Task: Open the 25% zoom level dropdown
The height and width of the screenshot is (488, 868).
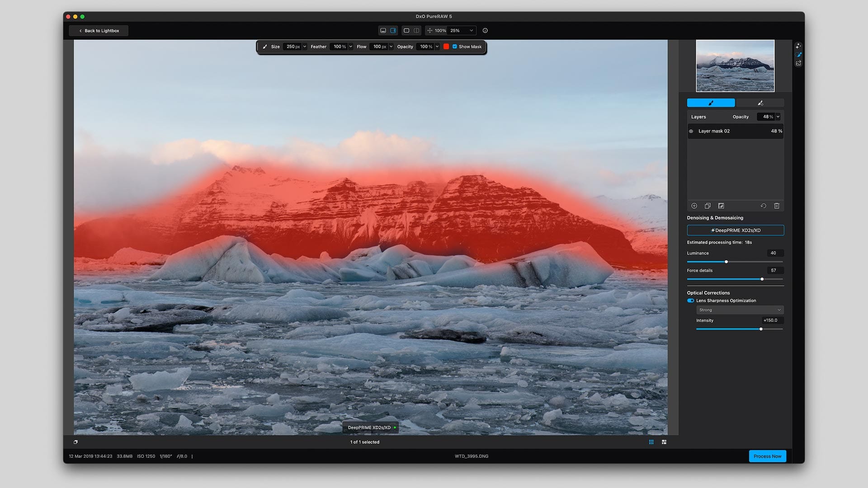Action: point(471,31)
